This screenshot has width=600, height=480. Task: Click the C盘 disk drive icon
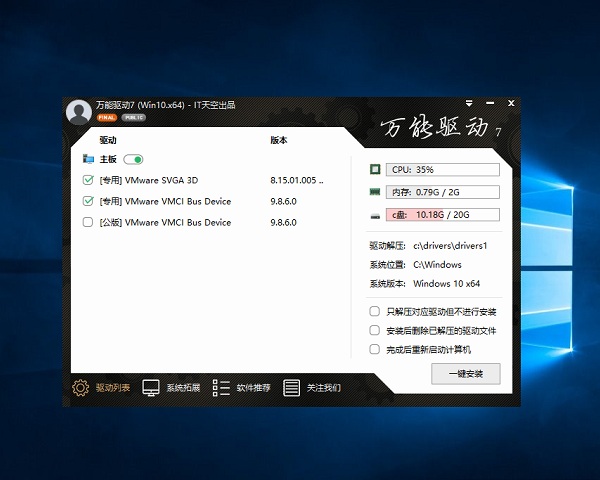(375, 215)
